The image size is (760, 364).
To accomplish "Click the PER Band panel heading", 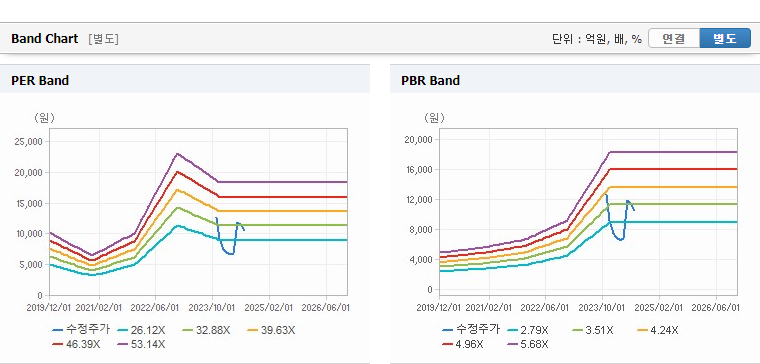I will coord(40,80).
